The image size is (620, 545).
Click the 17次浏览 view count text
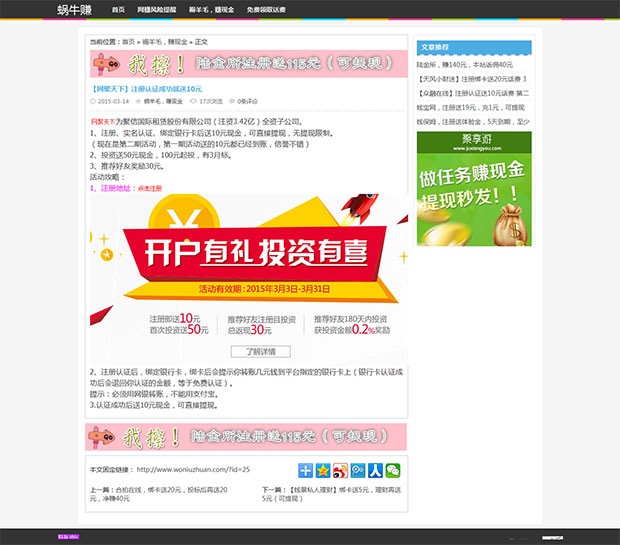(211, 101)
